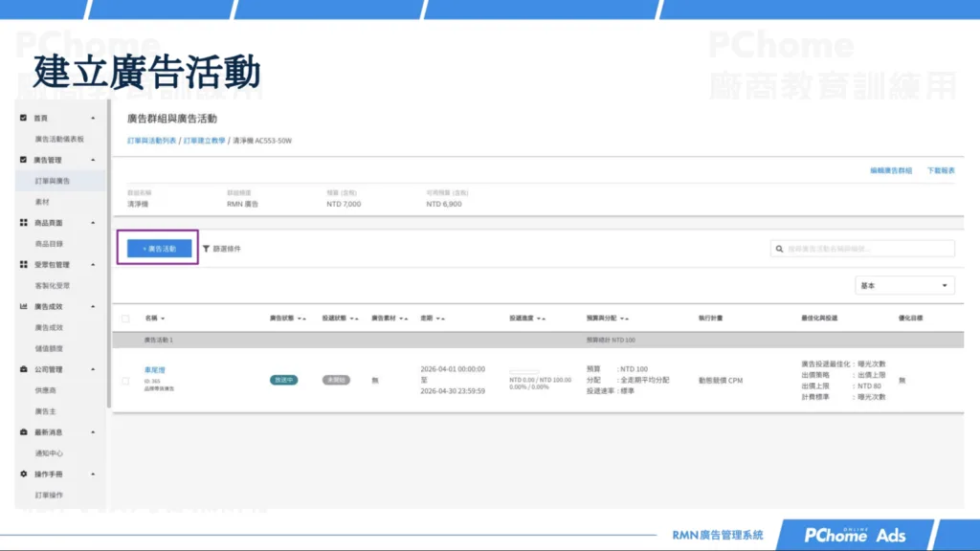Click the 首頁 home icon in sidebar
The height and width of the screenshot is (551, 980).
click(24, 118)
